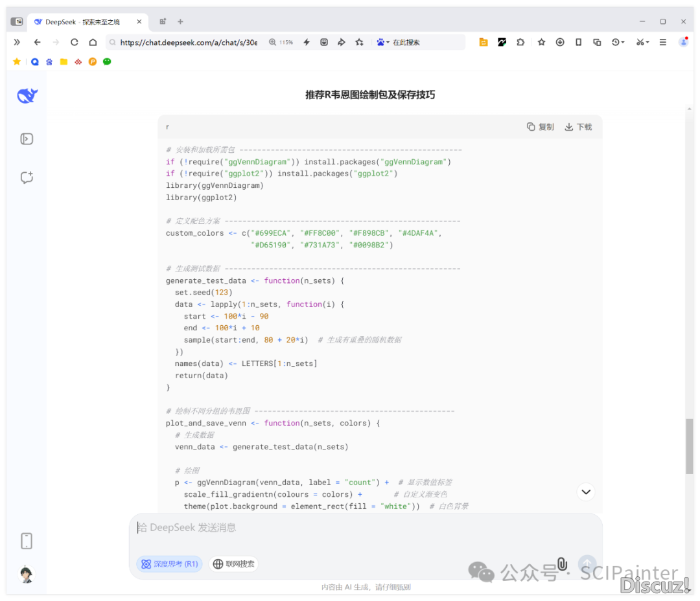This screenshot has height=601, width=700.
Task: Click the yellow star in the bookmarks bar
Action: coord(16,62)
